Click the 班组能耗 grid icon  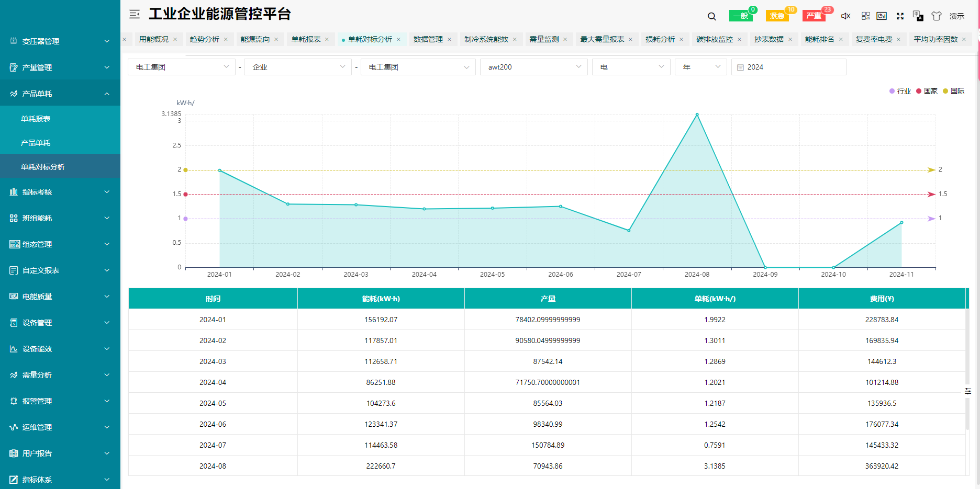pos(14,218)
